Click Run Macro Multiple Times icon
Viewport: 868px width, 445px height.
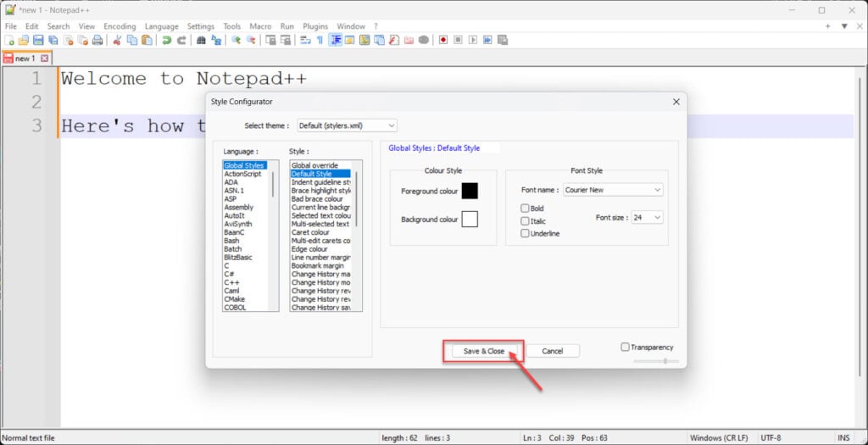pyautogui.click(x=487, y=40)
